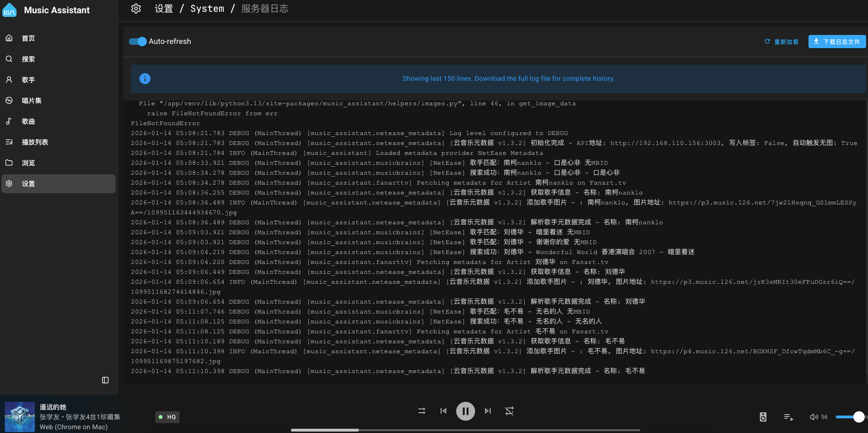This screenshot has height=433, width=868.
Task: Click the 播放列表 playlist icon
Action: 9,142
